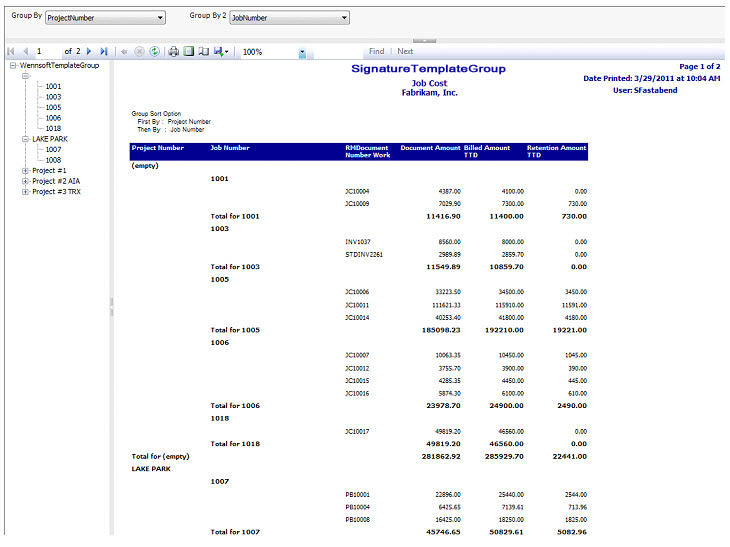Go to the first page of report
This screenshot has height=547, width=730.
pos(11,51)
